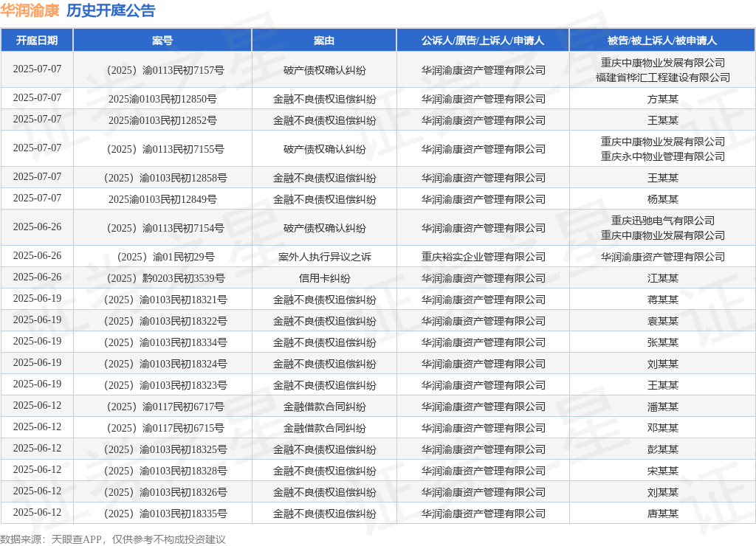The width and height of the screenshot is (756, 546).
Task: Click defendant 宋某某
Action: coord(662,471)
